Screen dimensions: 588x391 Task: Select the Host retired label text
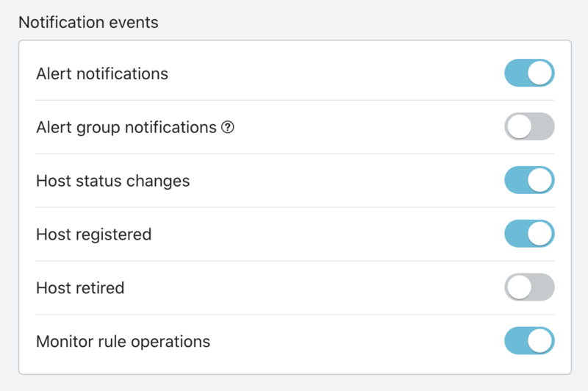tap(80, 288)
